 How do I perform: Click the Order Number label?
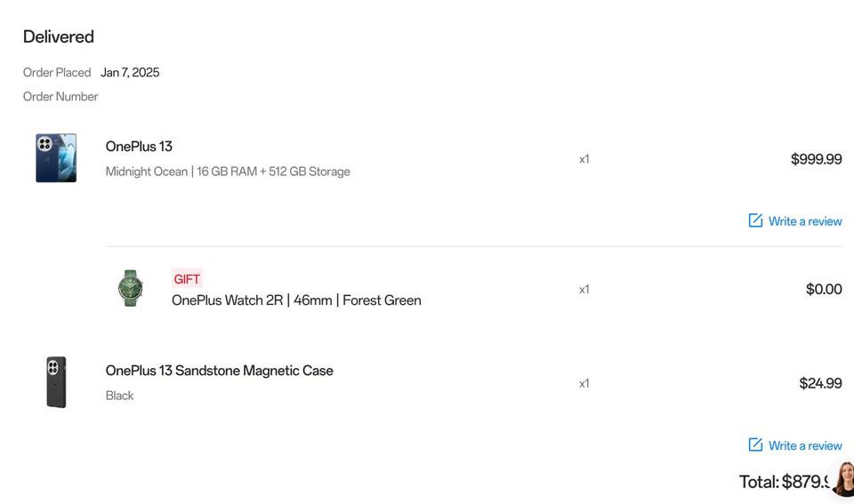click(x=60, y=97)
